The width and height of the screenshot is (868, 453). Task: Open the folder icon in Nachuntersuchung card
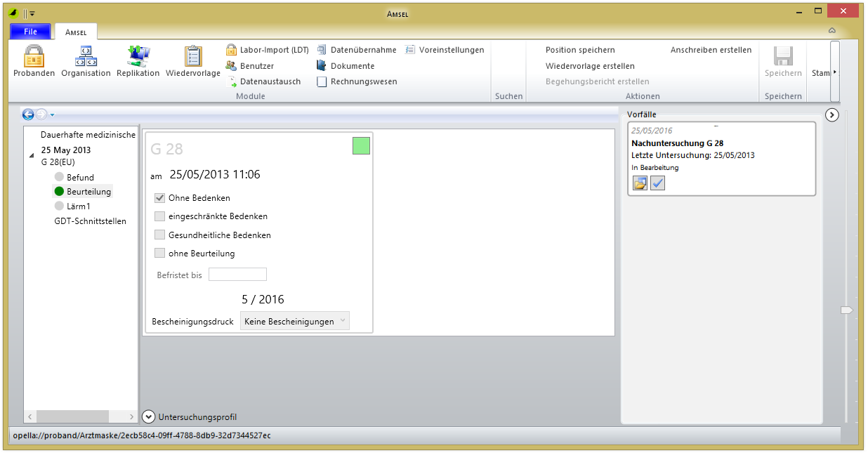(x=640, y=183)
